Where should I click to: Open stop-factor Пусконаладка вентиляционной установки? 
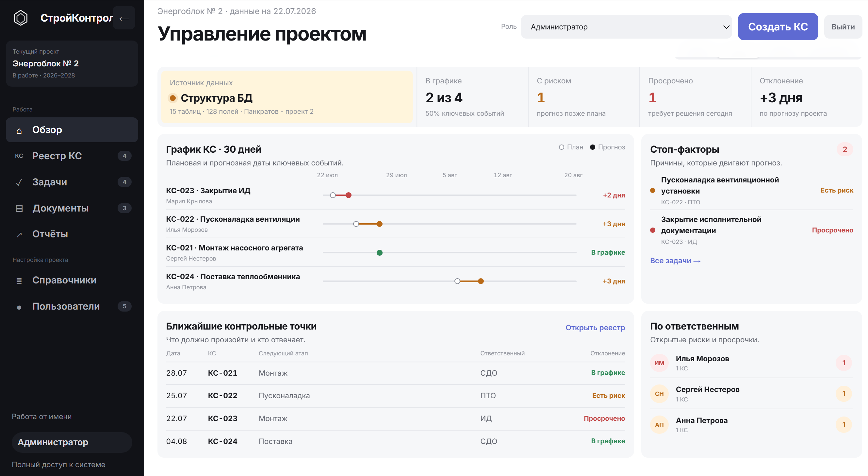pyautogui.click(x=751, y=191)
